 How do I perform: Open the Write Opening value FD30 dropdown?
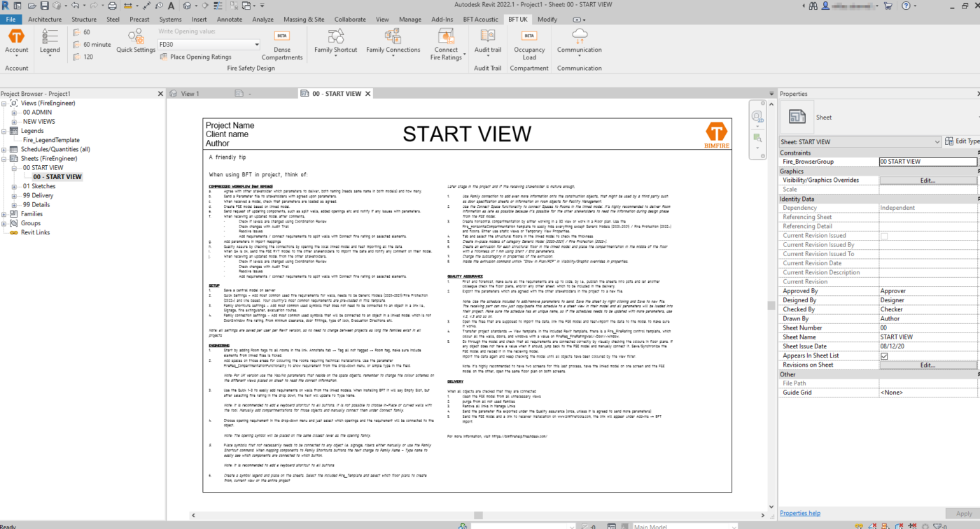click(x=209, y=44)
